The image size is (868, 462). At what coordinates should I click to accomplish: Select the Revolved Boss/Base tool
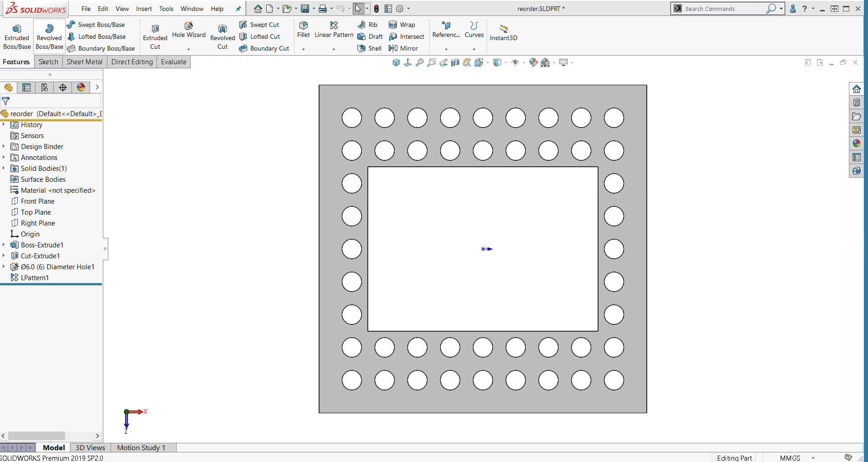click(x=49, y=37)
